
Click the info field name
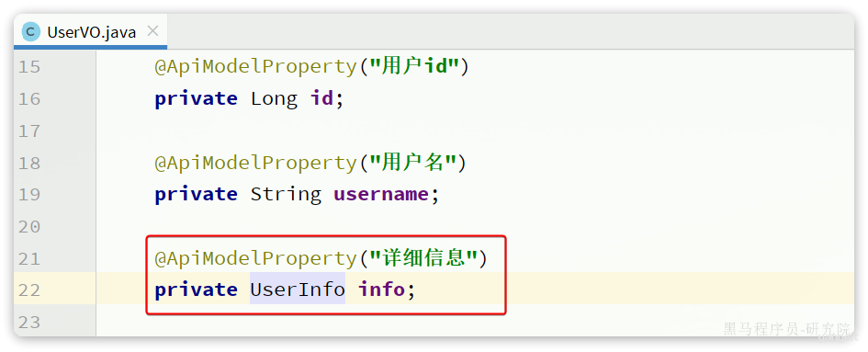pos(381,290)
